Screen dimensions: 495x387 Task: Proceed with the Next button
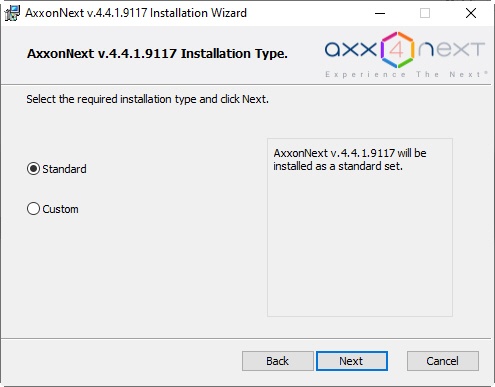click(x=352, y=361)
